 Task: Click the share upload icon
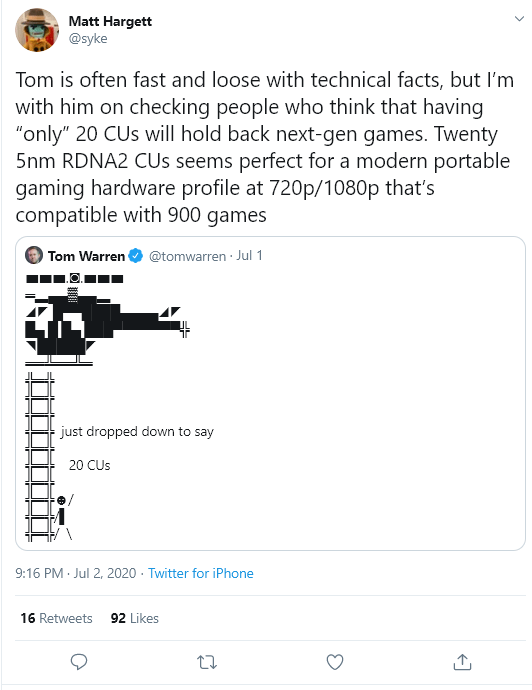click(x=462, y=662)
